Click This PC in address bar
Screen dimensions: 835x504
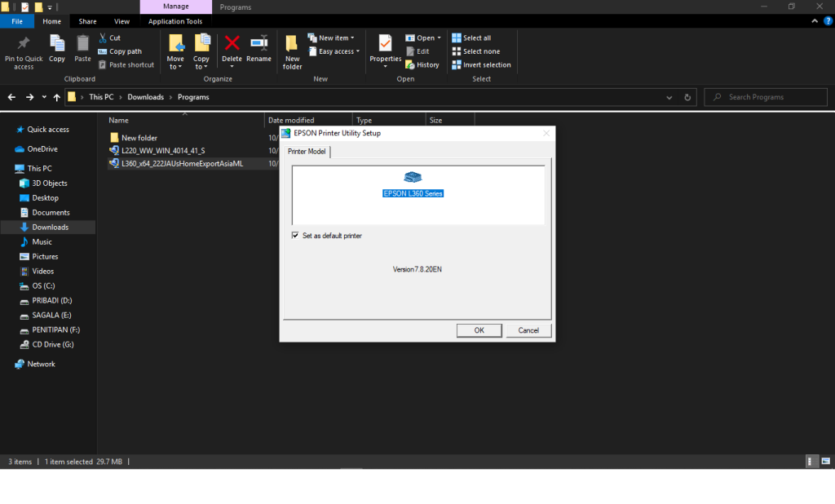[x=101, y=97]
